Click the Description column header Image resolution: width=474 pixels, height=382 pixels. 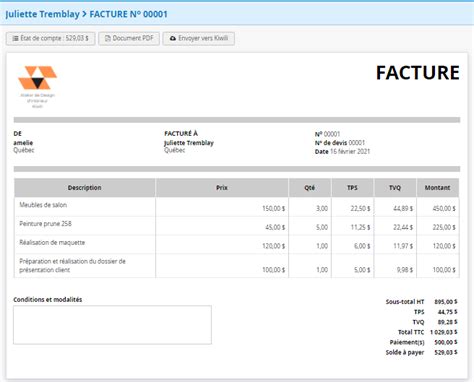85,188
